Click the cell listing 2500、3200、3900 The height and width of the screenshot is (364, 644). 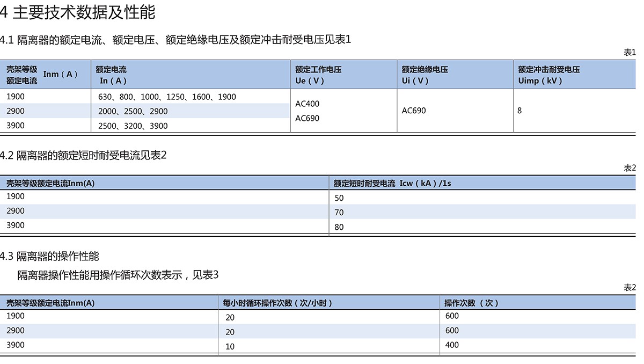click(x=133, y=126)
